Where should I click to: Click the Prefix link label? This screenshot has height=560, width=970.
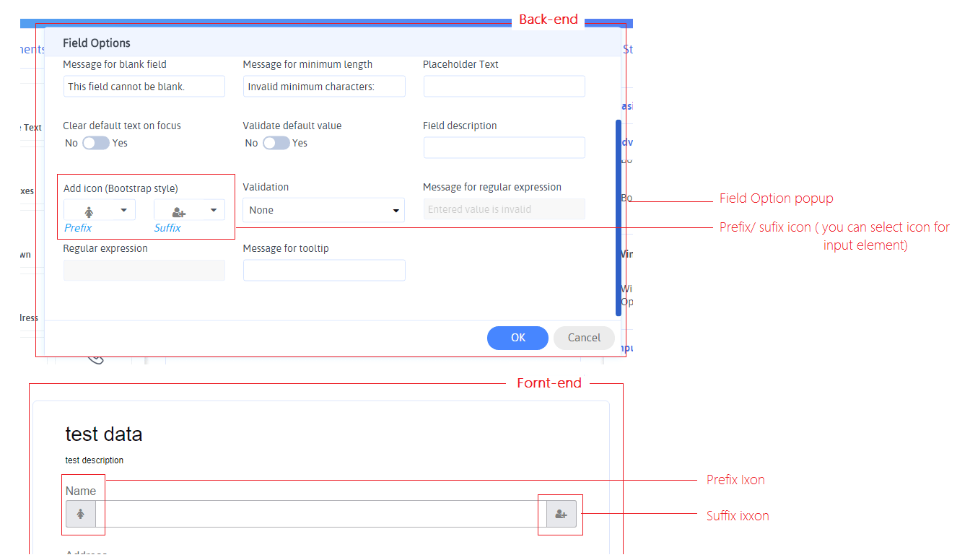(77, 227)
